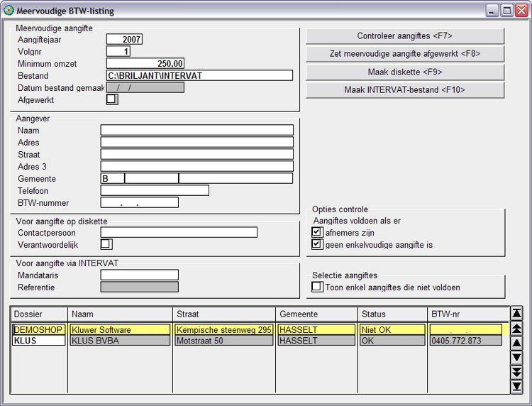Move down one row with single down arrow
532x406 pixels.
click(x=516, y=358)
